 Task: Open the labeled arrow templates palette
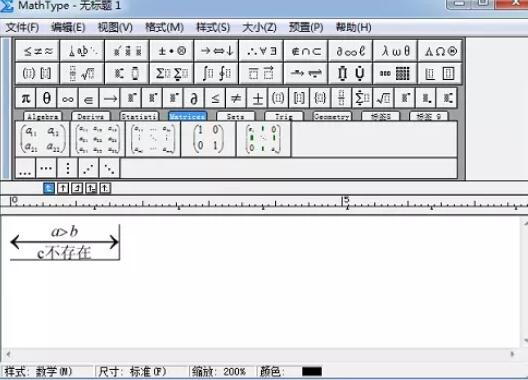coord(306,73)
